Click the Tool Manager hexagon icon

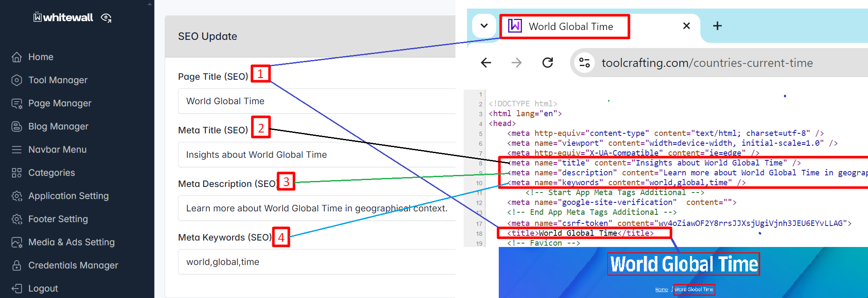point(17,80)
